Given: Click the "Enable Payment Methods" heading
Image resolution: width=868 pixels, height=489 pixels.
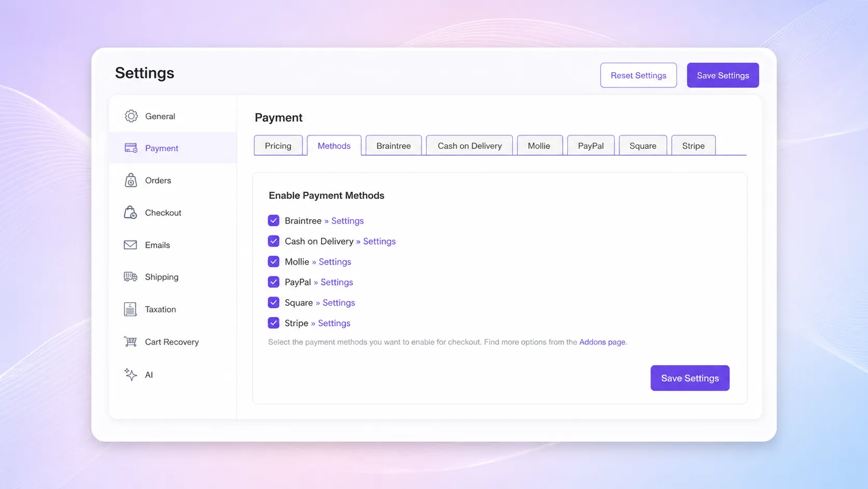Looking at the screenshot, I should [327, 195].
